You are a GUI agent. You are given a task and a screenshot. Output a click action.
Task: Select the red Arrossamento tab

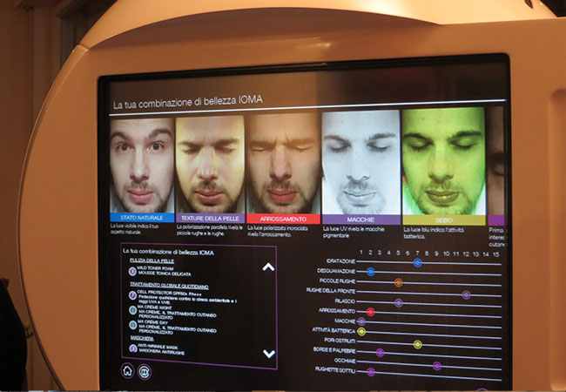(x=282, y=219)
